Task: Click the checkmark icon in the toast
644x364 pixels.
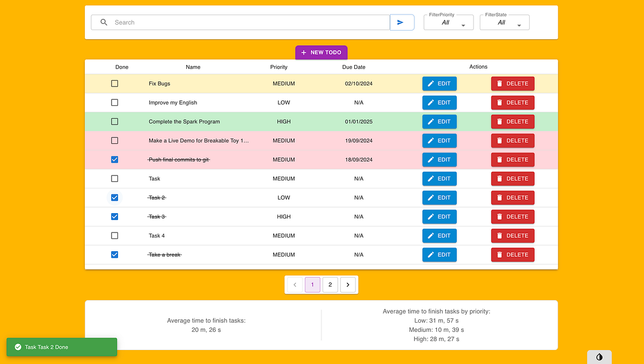Action: [18, 347]
